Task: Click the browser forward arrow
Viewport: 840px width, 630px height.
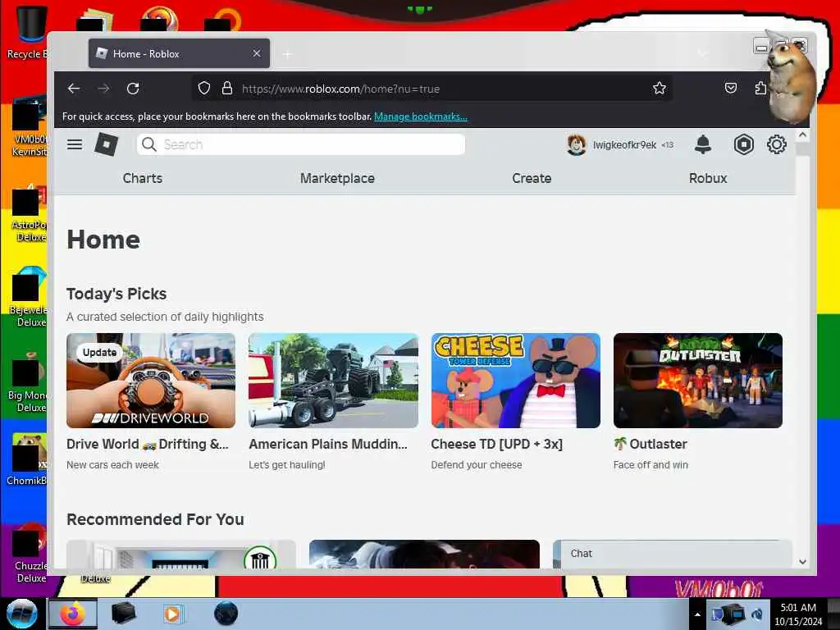Action: (104, 89)
